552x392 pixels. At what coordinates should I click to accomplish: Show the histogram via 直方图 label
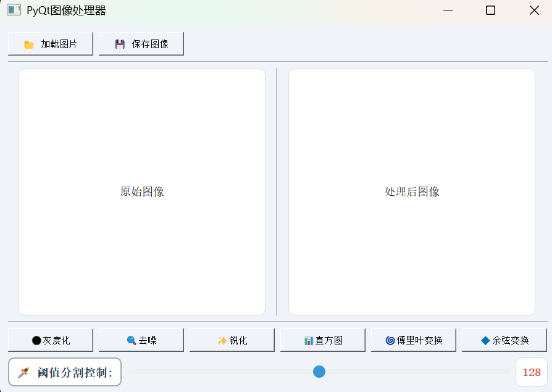tap(329, 340)
